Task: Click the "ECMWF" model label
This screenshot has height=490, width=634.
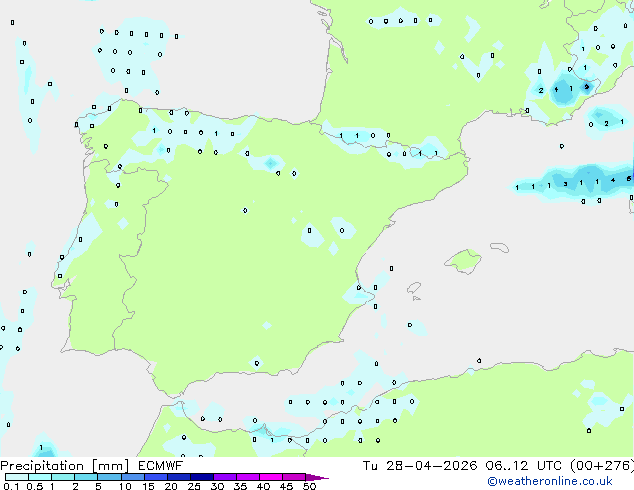Action: point(161,466)
